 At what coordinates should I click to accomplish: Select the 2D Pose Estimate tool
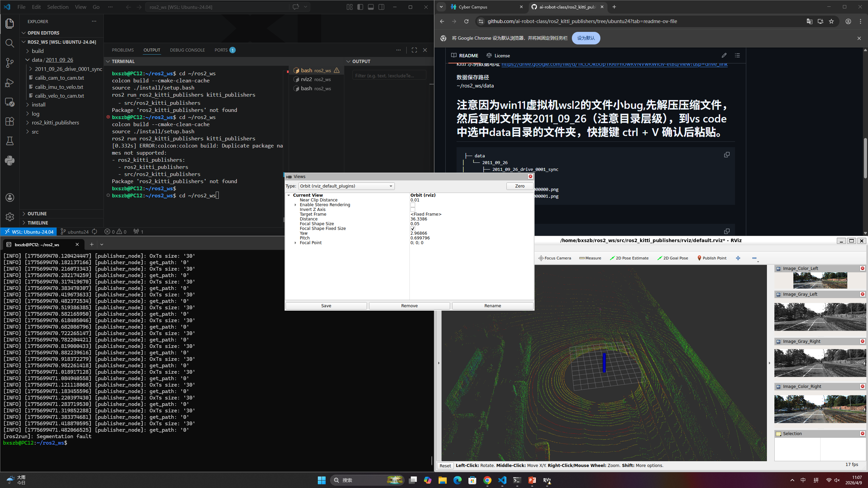629,258
